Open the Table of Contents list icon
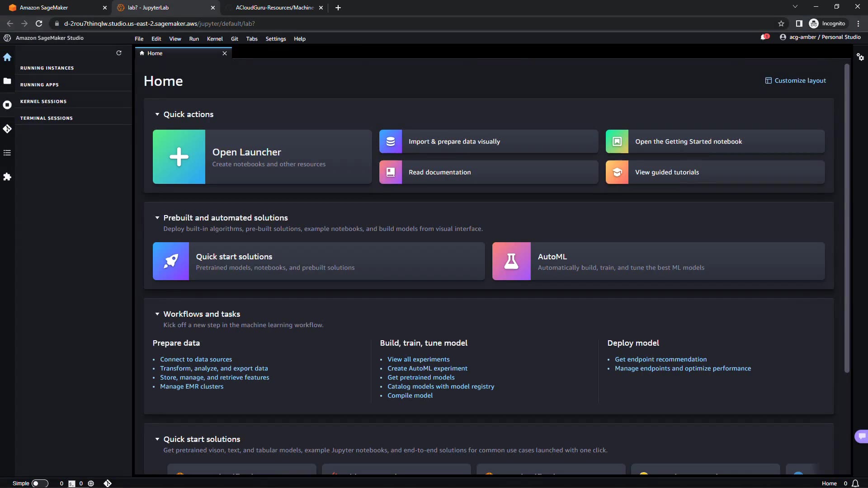Screen dimensions: 868x488 (7, 153)
